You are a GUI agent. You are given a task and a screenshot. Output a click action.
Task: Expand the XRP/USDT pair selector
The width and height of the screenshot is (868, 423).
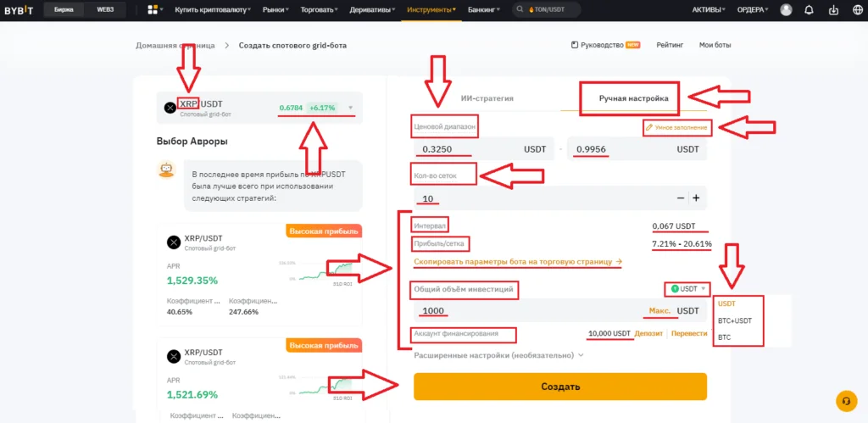[259, 108]
